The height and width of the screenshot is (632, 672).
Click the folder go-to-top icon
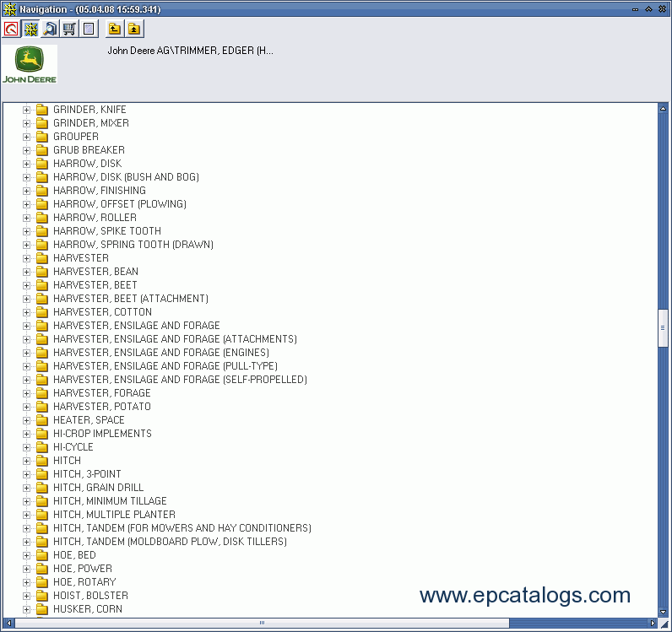(x=134, y=30)
